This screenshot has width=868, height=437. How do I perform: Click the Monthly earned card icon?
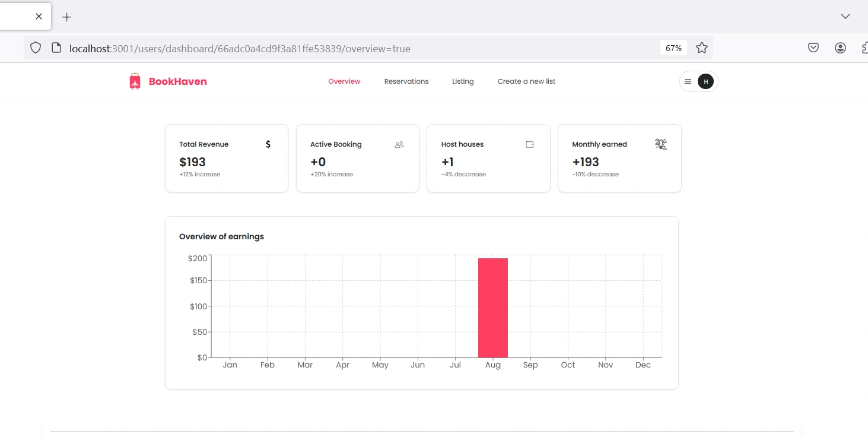(x=661, y=144)
